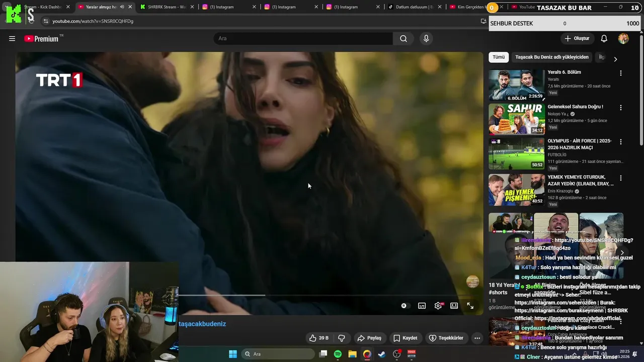Dislike the video

(x=342, y=338)
